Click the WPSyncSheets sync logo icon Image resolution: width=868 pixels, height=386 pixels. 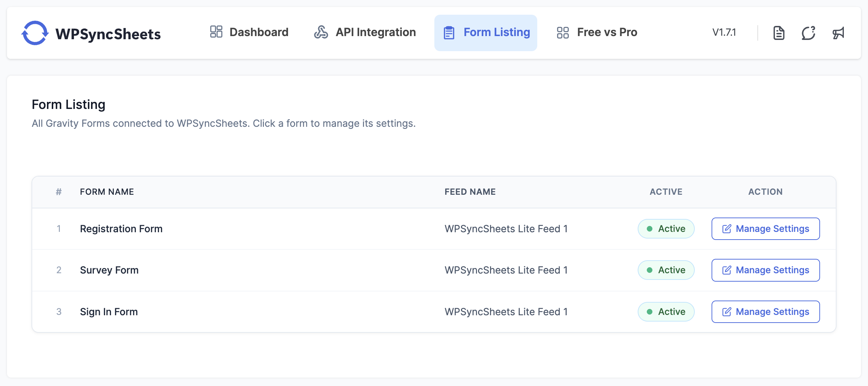click(x=35, y=33)
